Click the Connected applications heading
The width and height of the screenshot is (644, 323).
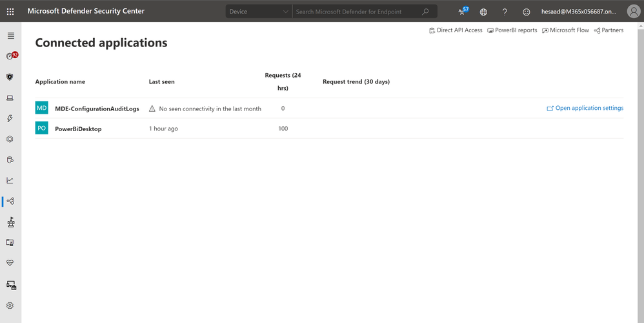click(101, 43)
